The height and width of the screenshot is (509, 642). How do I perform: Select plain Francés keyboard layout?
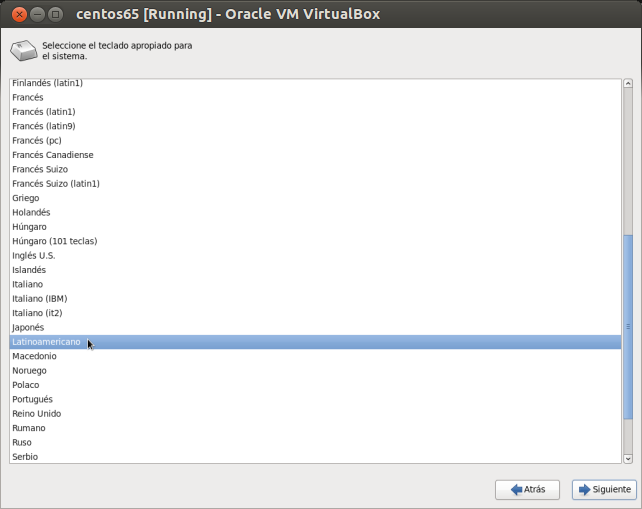(315, 97)
